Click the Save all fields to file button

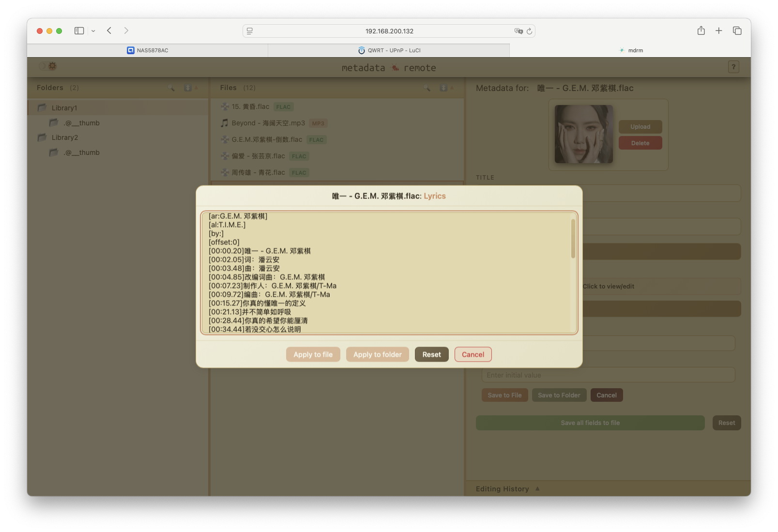click(590, 422)
